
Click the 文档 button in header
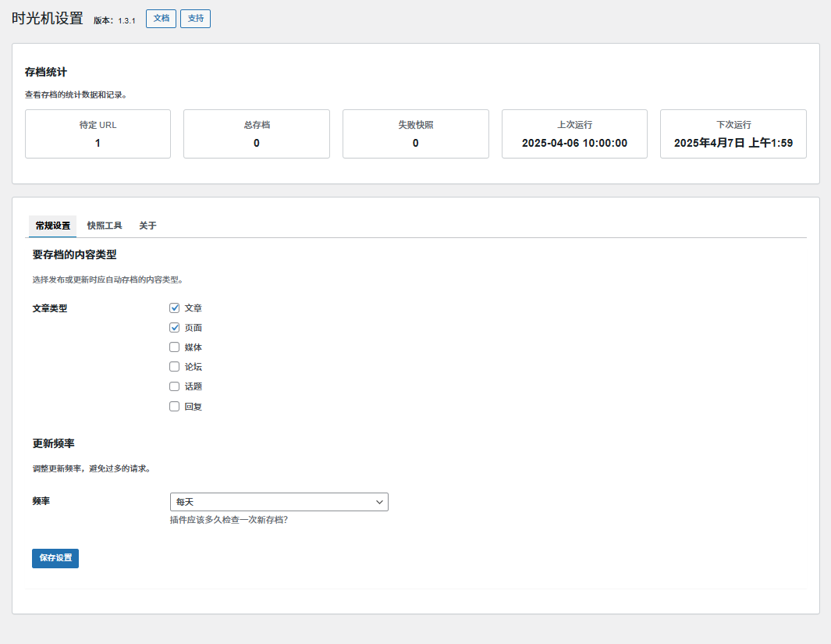point(161,19)
